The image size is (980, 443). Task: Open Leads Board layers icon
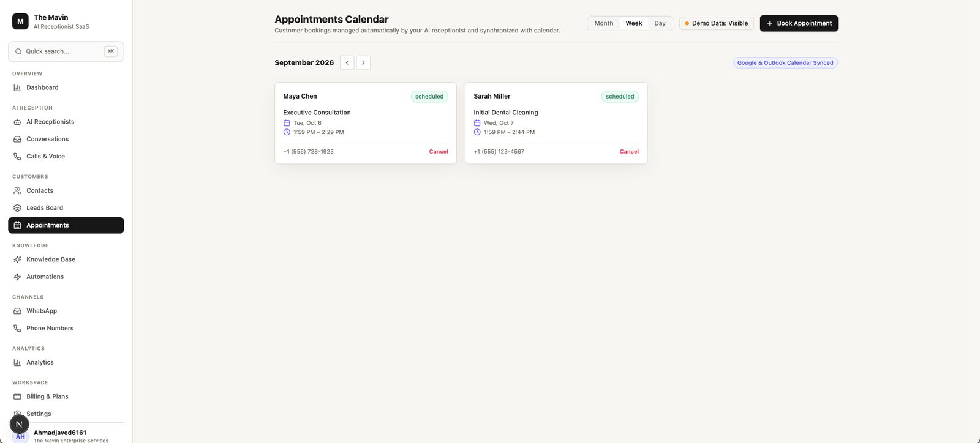coord(17,208)
